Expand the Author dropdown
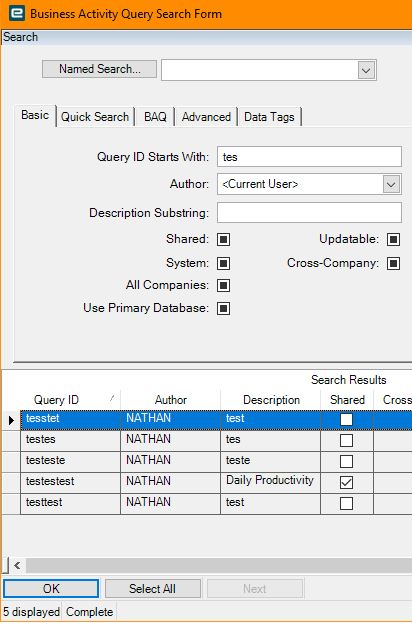The height and width of the screenshot is (626, 412). click(x=391, y=184)
